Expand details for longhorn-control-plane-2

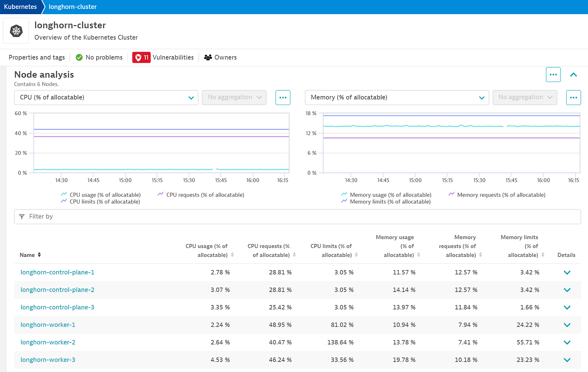(567, 290)
